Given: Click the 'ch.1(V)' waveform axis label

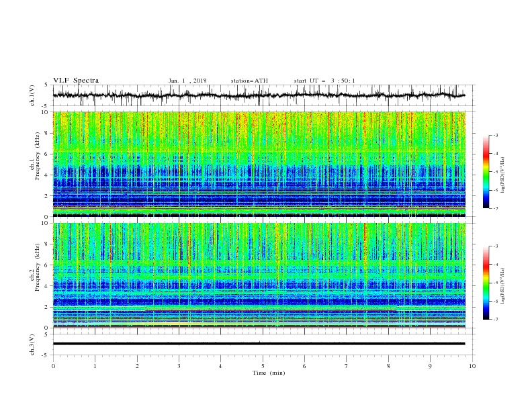Looking at the screenshot, I should (x=32, y=95).
